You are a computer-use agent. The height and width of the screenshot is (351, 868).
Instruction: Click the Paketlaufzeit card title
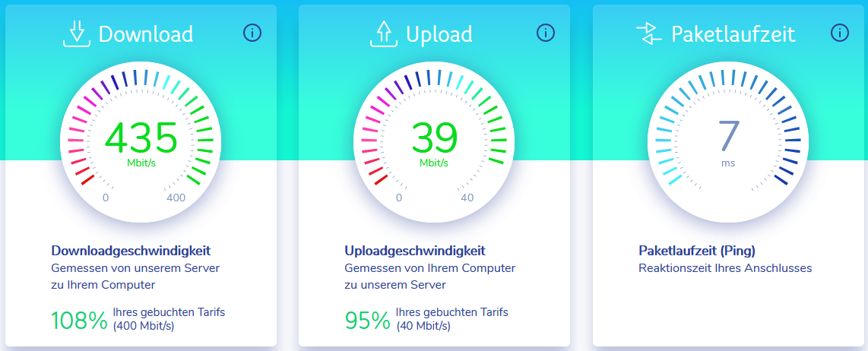point(733,34)
